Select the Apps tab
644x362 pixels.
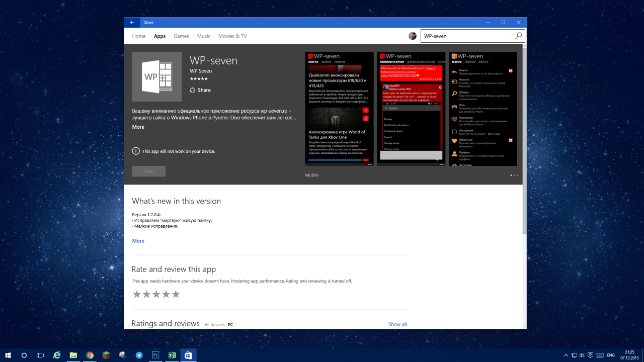[x=159, y=36]
